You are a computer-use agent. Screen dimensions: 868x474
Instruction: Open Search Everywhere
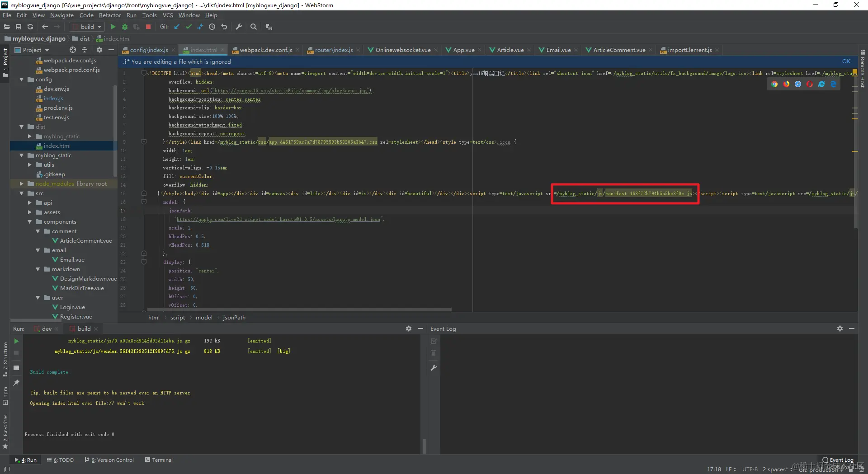(254, 27)
